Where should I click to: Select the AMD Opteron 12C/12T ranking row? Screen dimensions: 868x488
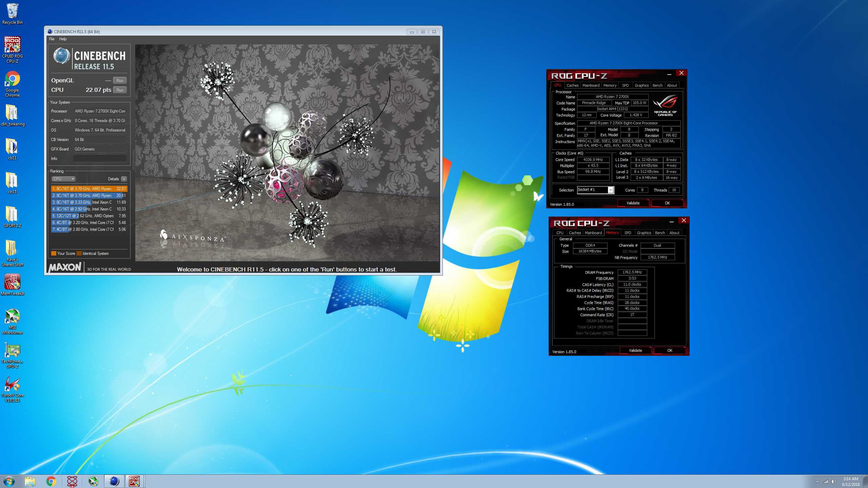point(89,216)
